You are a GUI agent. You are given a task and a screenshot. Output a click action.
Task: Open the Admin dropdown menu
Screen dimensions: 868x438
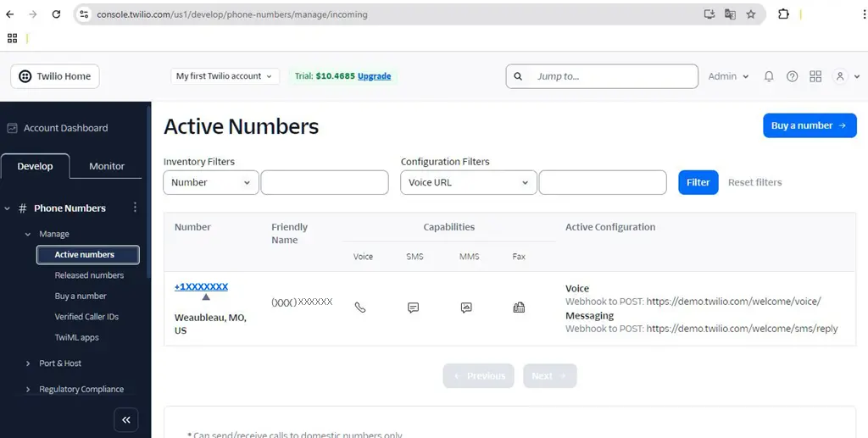[728, 76]
